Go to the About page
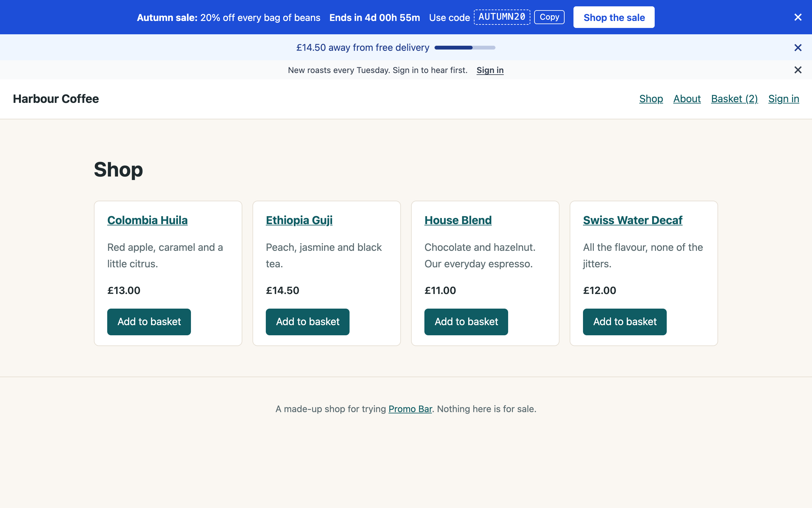This screenshot has width=812, height=508. [687, 99]
